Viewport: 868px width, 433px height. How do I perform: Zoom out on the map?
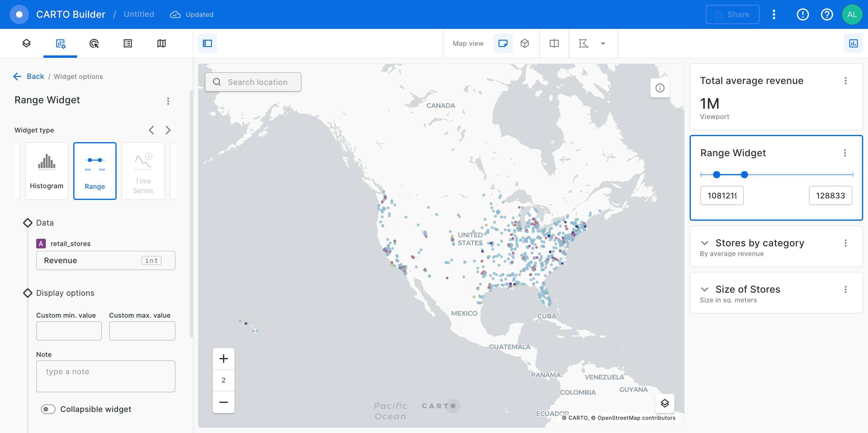point(223,402)
